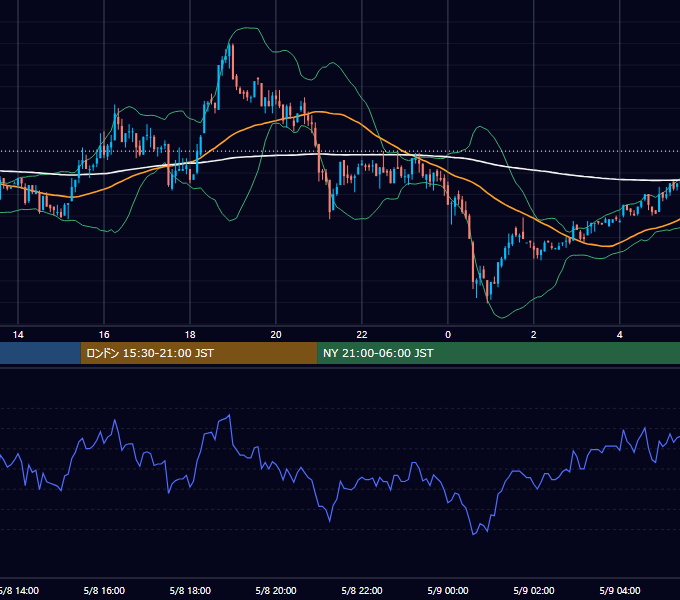Screen dimensions: 680x600
Task: Click the '5/8 16:00' label on indicator axis
Action: [104, 591]
